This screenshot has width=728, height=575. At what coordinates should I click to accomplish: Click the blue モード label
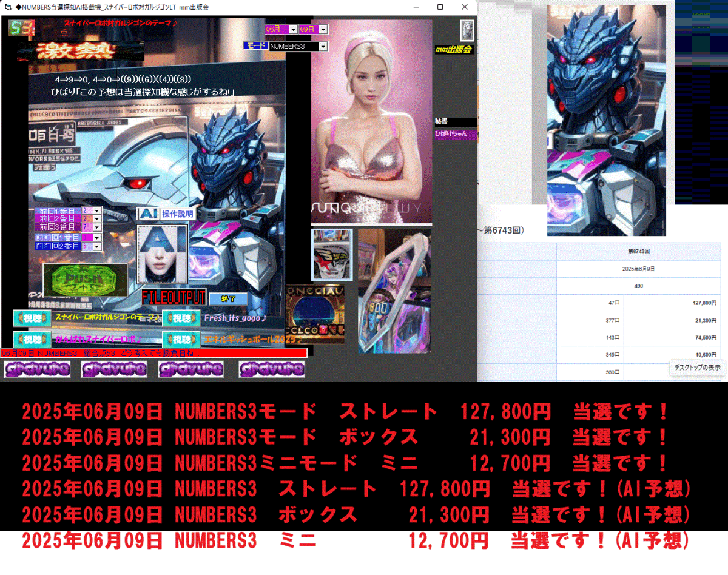point(255,45)
